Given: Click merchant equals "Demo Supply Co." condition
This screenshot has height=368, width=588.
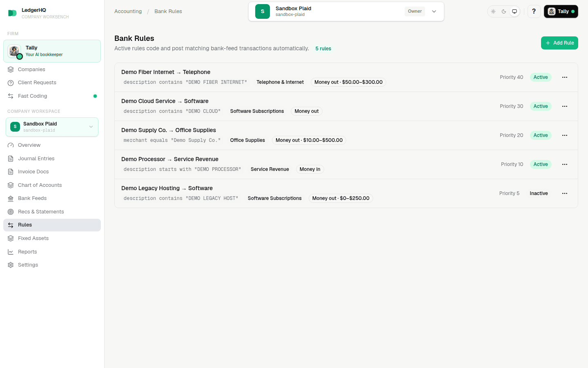Looking at the screenshot, I should [x=172, y=140].
